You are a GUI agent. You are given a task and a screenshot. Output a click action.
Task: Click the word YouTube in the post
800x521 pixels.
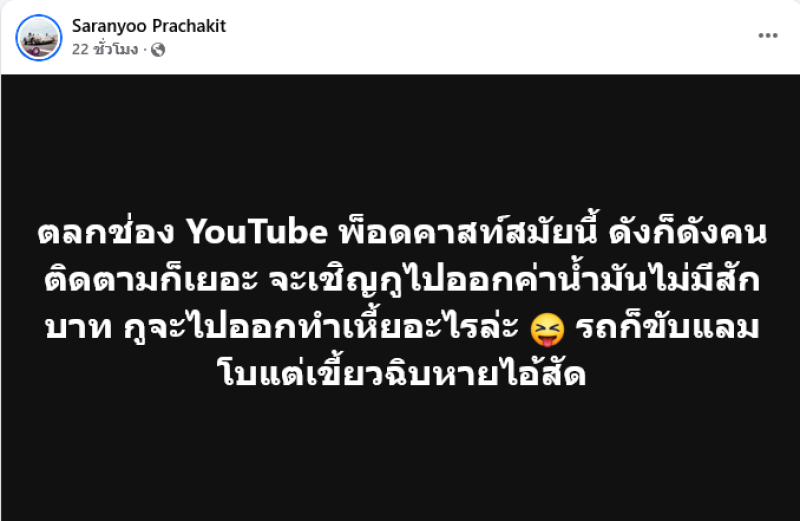click(x=256, y=232)
